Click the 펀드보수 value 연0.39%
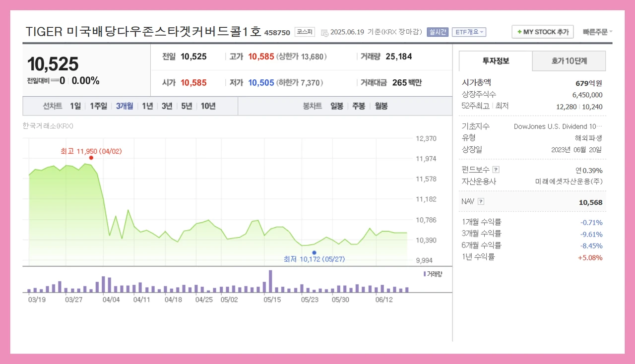 pyautogui.click(x=589, y=170)
